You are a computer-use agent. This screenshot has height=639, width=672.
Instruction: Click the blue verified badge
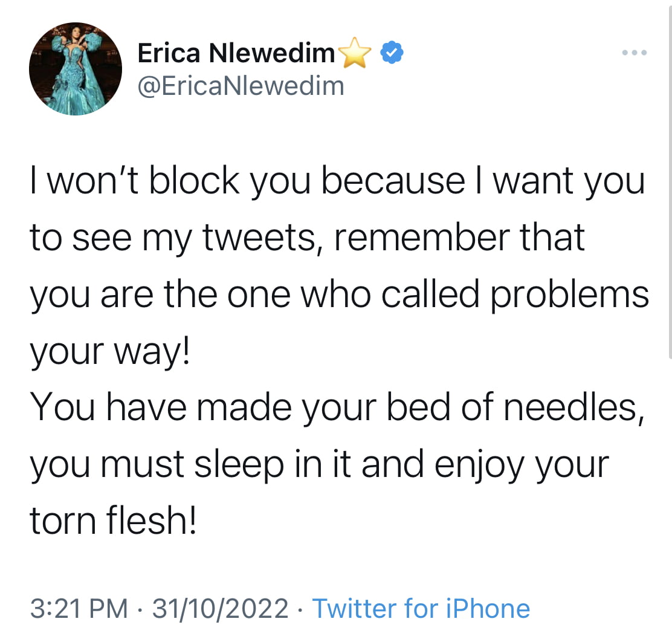point(392,53)
